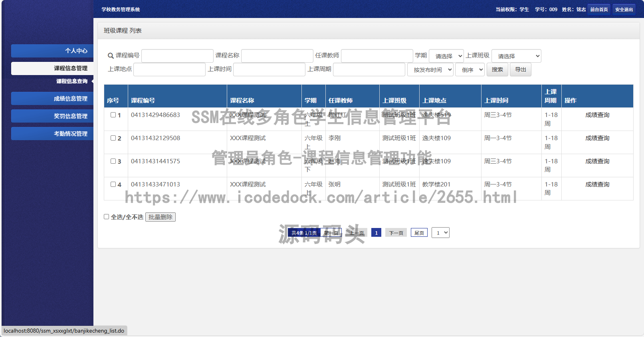
Task: Open the 上课班级 dropdown
Action: pos(516,56)
